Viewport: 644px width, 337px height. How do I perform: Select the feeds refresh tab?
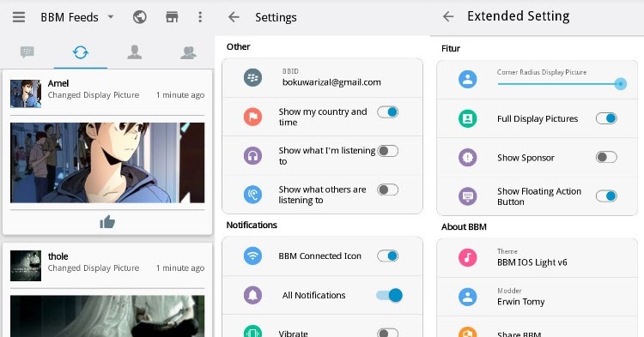click(x=81, y=52)
